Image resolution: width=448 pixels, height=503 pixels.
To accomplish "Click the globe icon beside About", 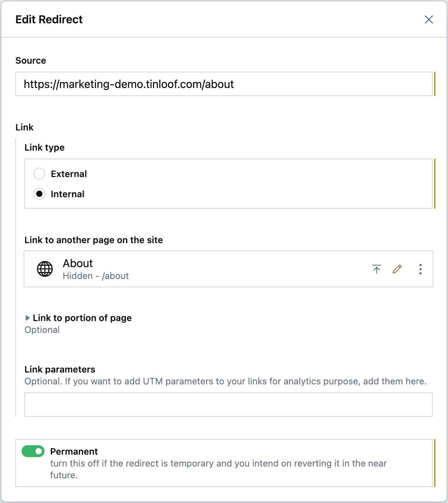I will 45,269.
